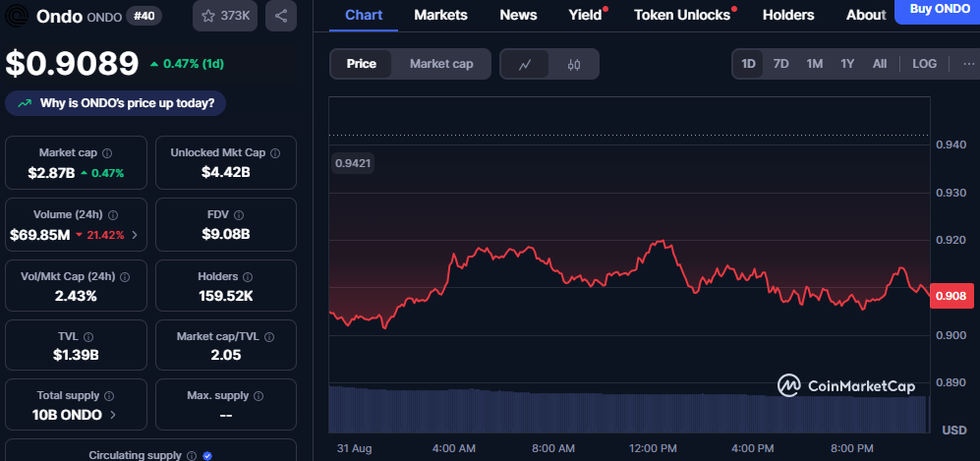
Task: Click the share icon next to watchlist
Action: (281, 16)
